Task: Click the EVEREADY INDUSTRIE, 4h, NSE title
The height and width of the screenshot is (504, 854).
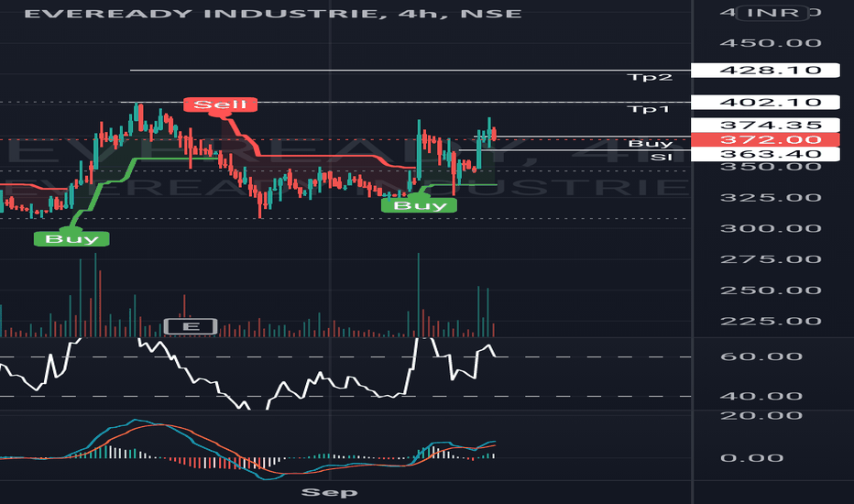Action: (273, 14)
